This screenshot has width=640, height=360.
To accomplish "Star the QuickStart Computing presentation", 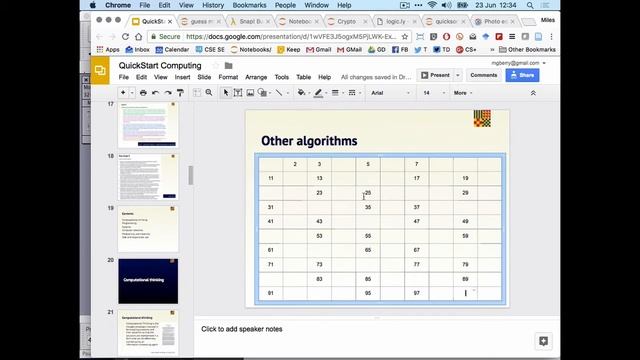I will [216, 65].
